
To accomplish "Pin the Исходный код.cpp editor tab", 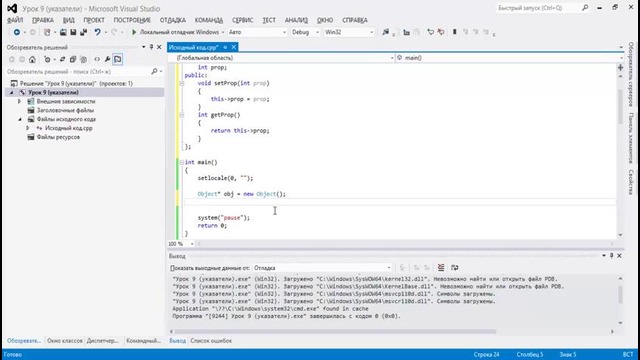I will 225,47.
